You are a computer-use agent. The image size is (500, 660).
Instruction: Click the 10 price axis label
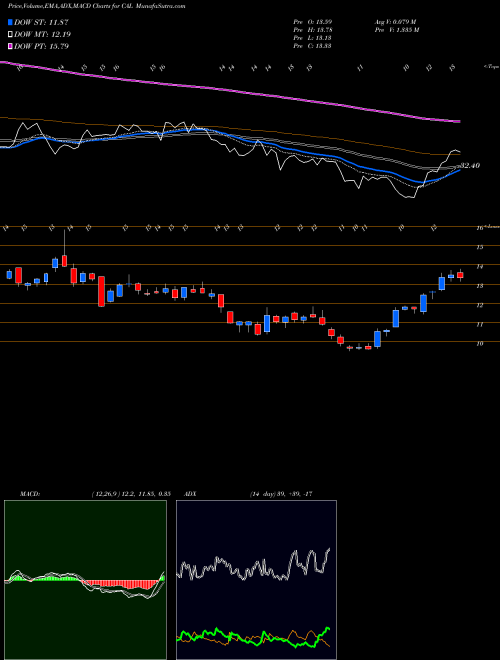pyautogui.click(x=479, y=343)
